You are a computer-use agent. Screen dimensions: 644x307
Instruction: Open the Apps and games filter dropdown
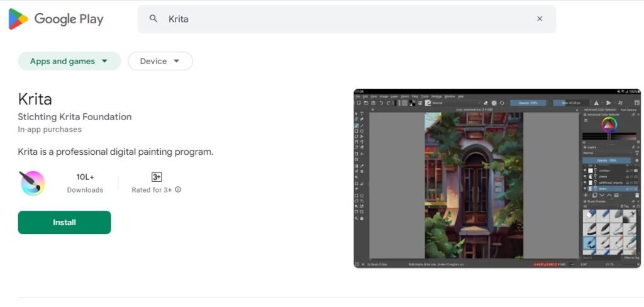click(69, 61)
